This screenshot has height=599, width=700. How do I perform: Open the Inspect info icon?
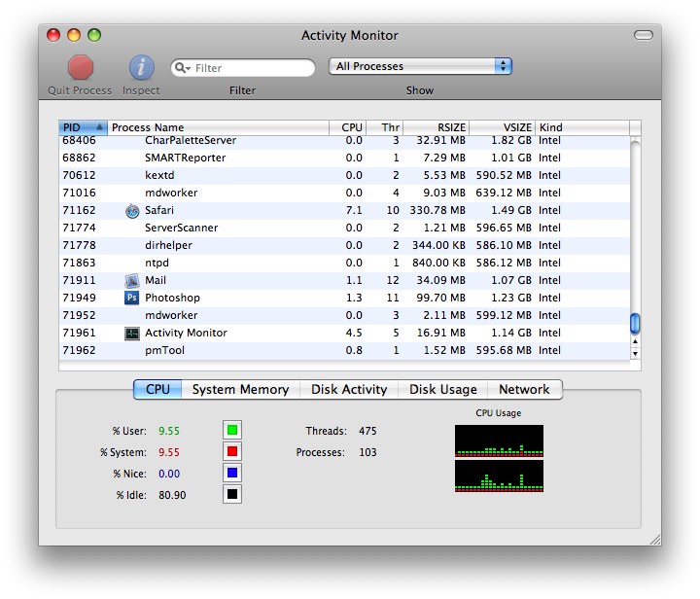(142, 67)
